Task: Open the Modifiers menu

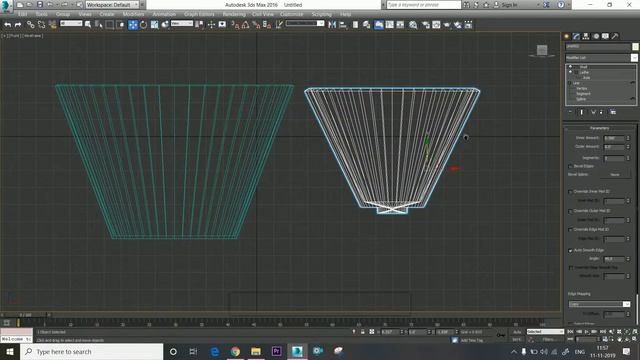Action: pos(133,14)
